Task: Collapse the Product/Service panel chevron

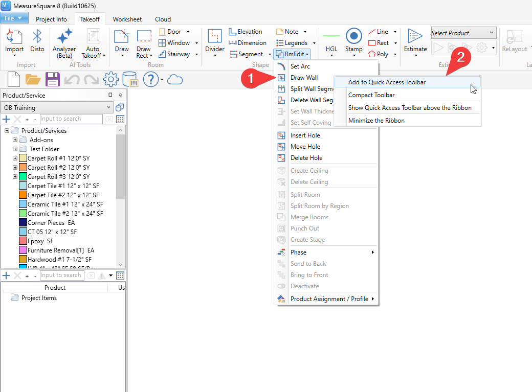Action: (120, 95)
